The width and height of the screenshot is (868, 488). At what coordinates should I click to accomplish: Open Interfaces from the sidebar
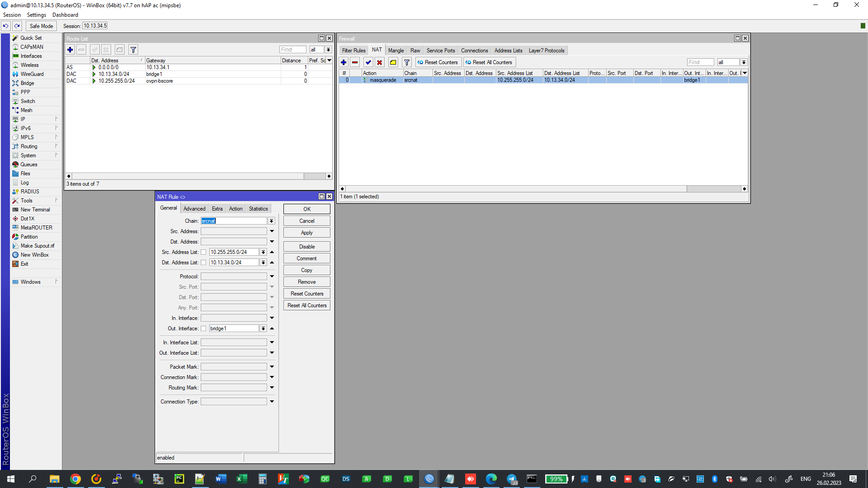31,56
